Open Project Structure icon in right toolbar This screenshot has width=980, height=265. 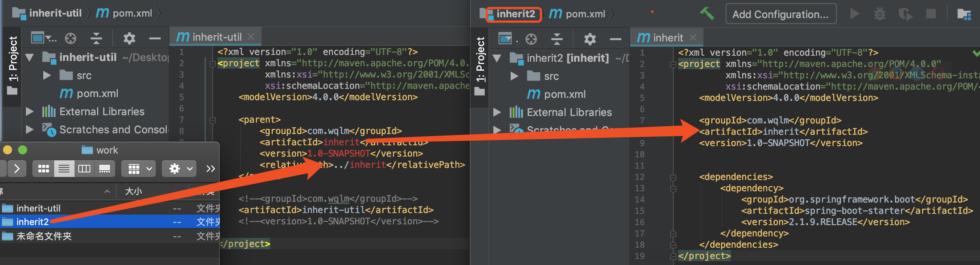(964, 14)
